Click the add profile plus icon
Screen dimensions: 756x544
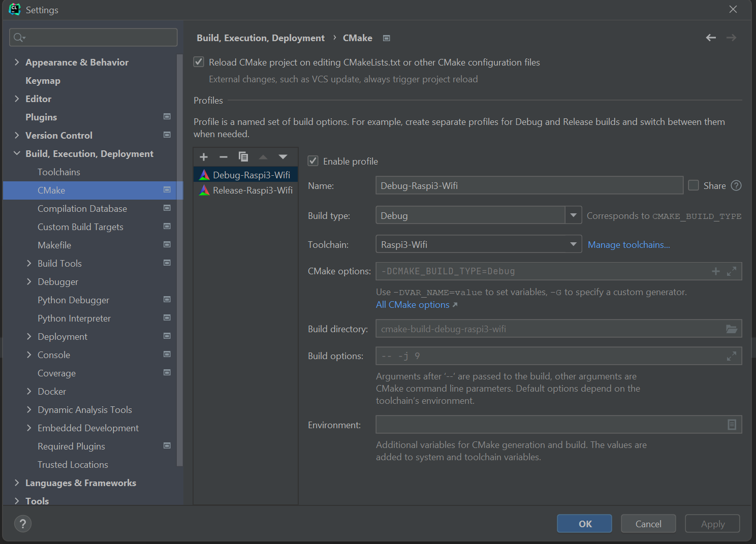tap(204, 157)
